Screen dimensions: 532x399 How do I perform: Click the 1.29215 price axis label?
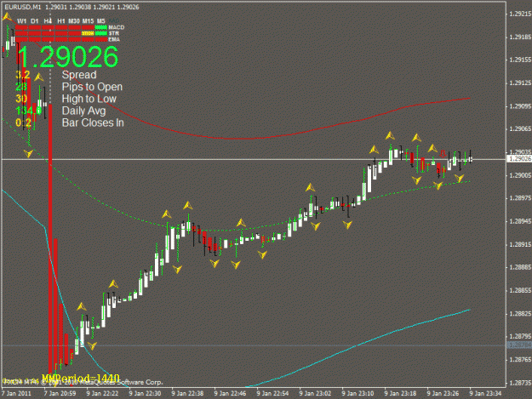click(520, 14)
